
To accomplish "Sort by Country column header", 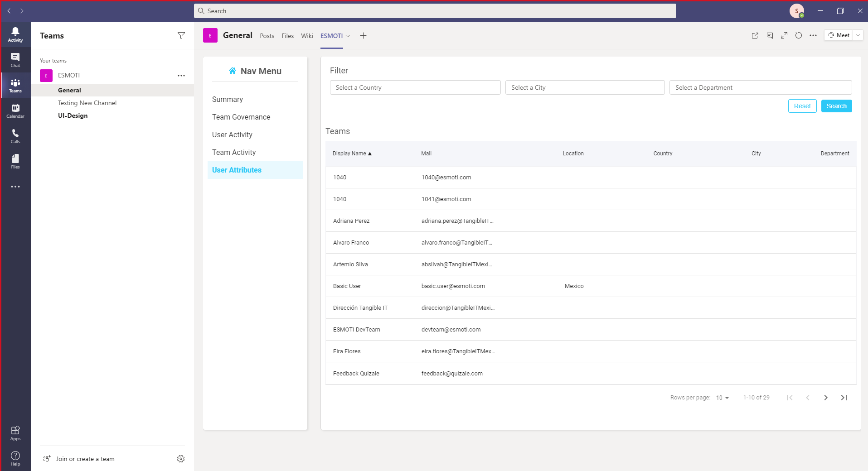I will 663,154.
